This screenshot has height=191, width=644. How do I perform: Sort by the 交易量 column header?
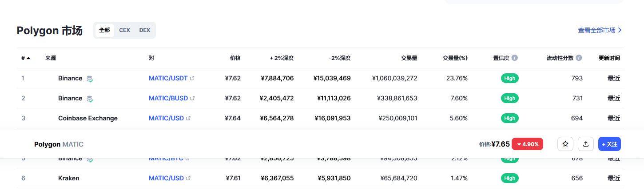[x=409, y=58]
